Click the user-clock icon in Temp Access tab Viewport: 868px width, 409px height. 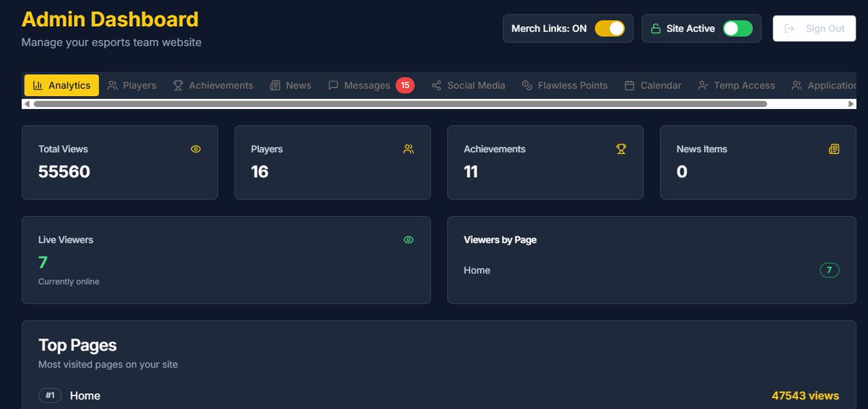(702, 85)
